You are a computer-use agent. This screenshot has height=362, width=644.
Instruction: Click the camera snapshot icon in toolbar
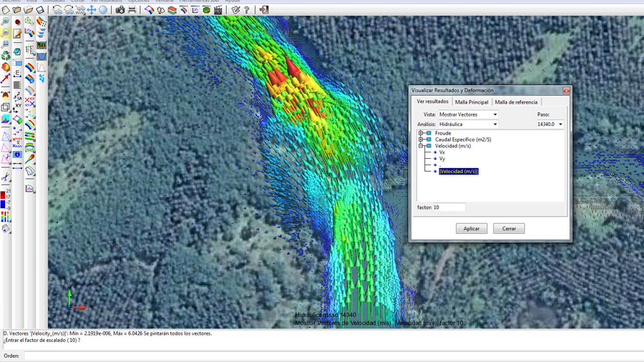point(120,10)
